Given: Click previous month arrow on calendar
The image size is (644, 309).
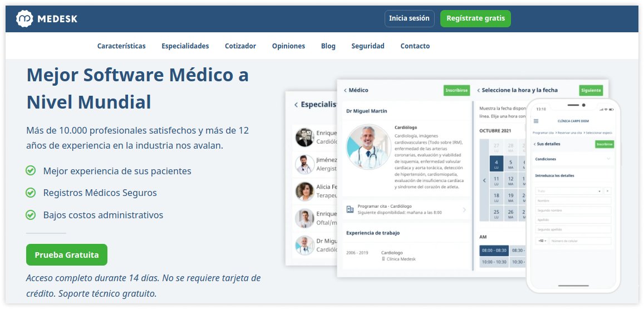Looking at the screenshot, I should tap(484, 180).
